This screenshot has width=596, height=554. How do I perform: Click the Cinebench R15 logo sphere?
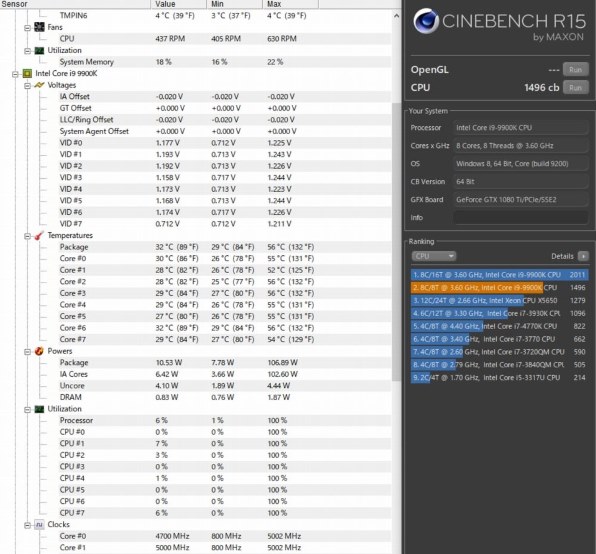(x=426, y=21)
